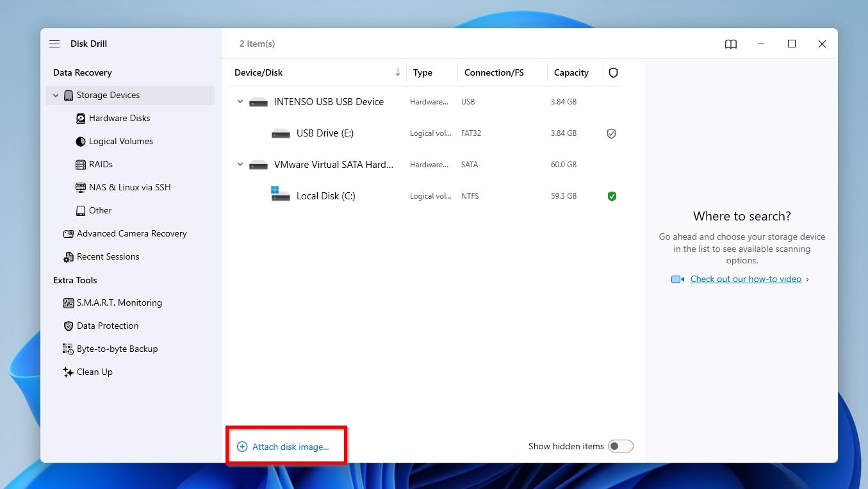This screenshot has width=868, height=489.
Task: Open Byte-to-byte Backup
Action: (117, 349)
